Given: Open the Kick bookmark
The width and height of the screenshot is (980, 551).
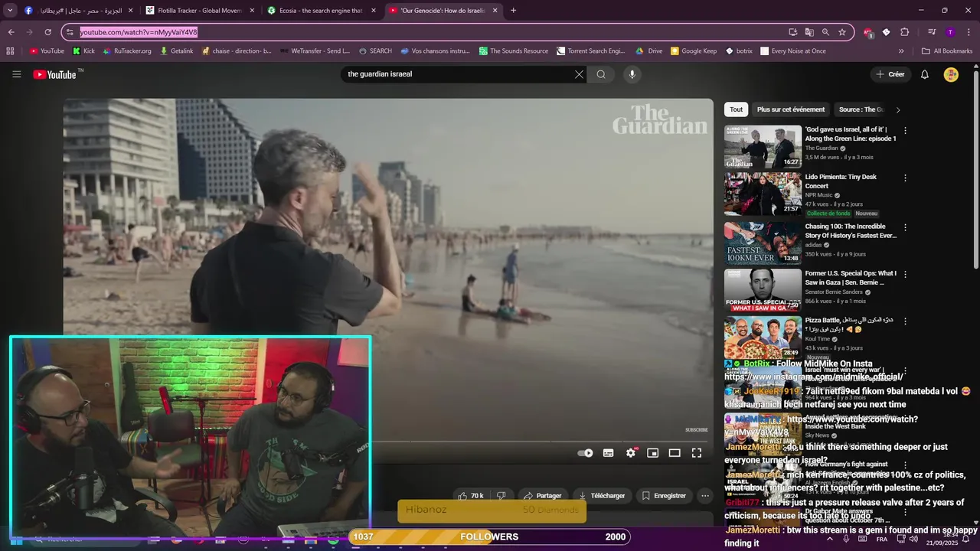Looking at the screenshot, I should [x=83, y=51].
